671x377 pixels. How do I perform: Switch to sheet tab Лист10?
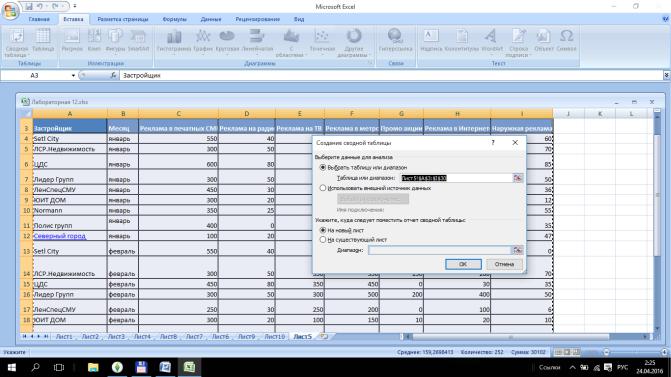(x=274, y=337)
